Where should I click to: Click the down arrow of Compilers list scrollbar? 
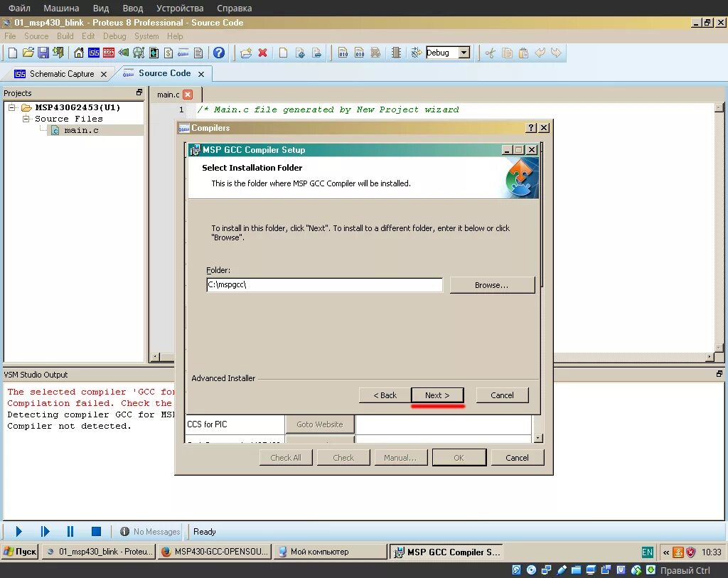(538, 438)
